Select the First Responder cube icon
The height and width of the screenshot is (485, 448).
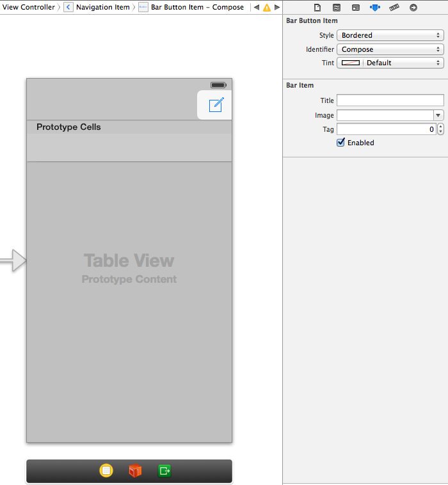click(x=135, y=471)
